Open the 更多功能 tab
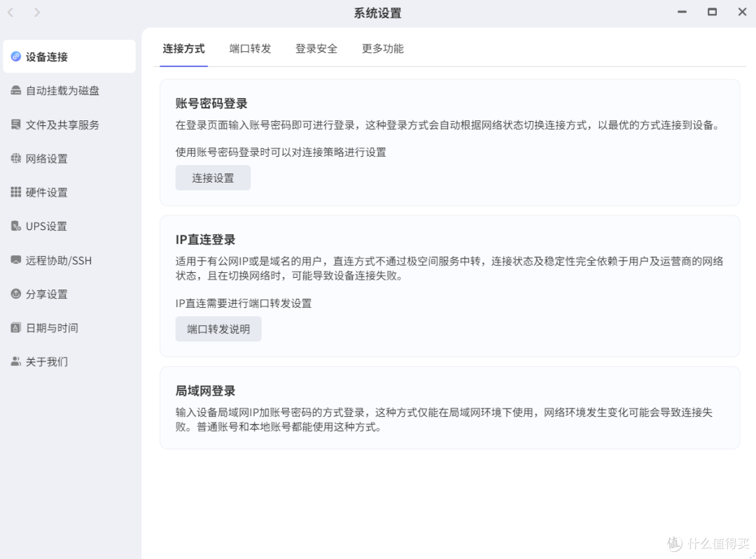 (x=383, y=49)
